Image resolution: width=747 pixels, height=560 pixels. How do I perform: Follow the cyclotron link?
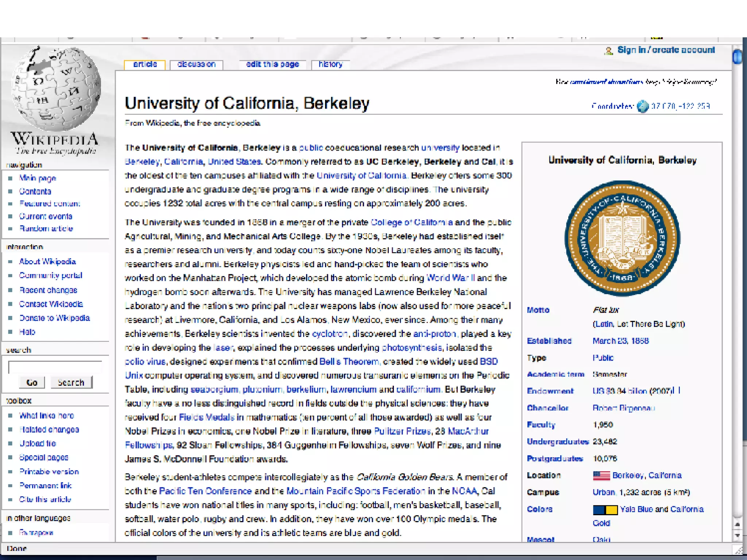point(330,334)
